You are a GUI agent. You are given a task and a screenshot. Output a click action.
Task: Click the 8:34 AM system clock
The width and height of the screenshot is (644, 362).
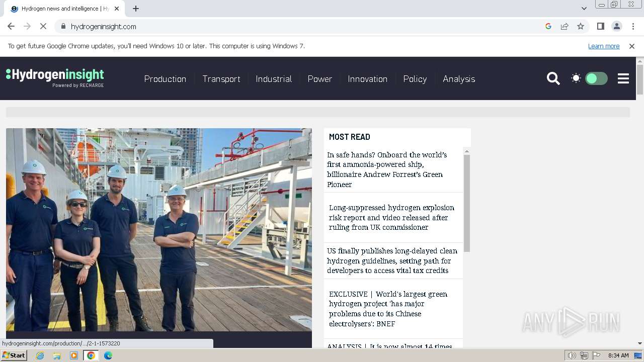pyautogui.click(x=618, y=355)
